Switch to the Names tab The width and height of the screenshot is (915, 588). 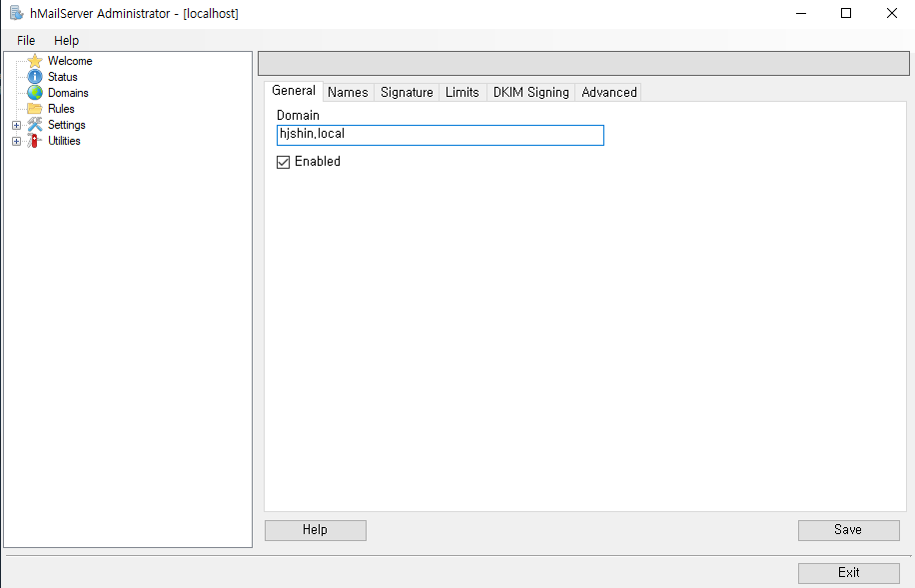pyautogui.click(x=348, y=92)
